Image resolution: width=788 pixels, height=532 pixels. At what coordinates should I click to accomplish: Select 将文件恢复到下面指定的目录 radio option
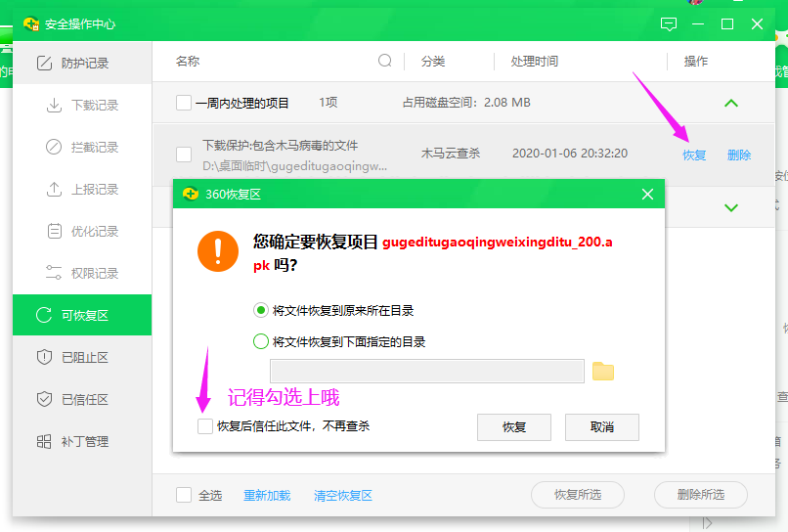(x=260, y=341)
